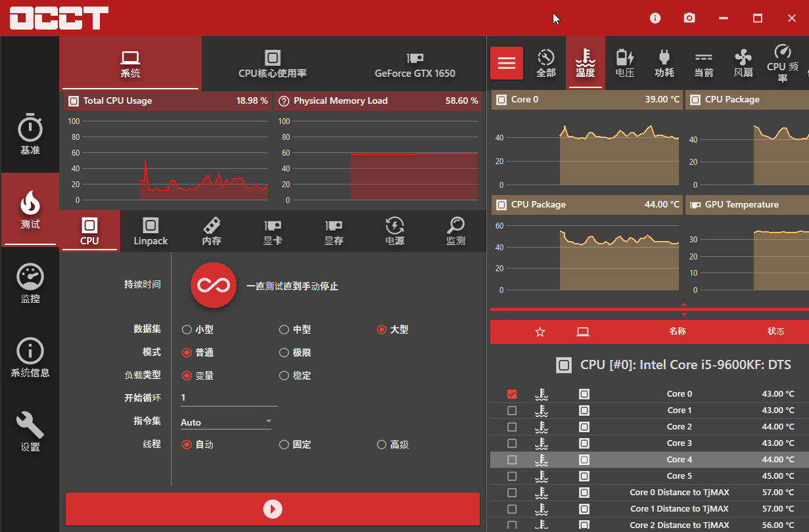Sort sensors by 状态 column
The image size is (809, 532).
[776, 331]
